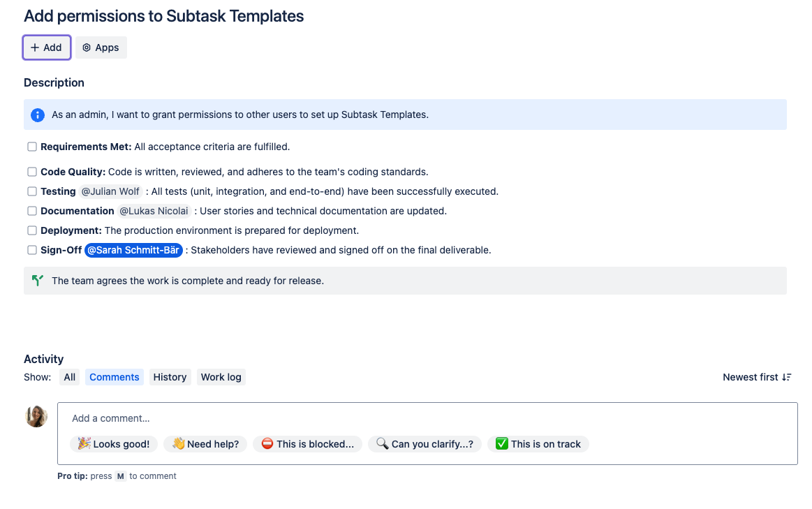Click the blue info icon in the description banner

pos(37,115)
